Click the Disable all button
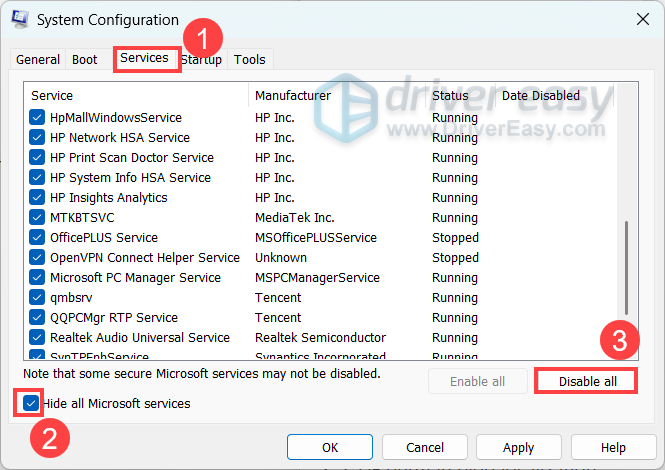 coord(587,381)
